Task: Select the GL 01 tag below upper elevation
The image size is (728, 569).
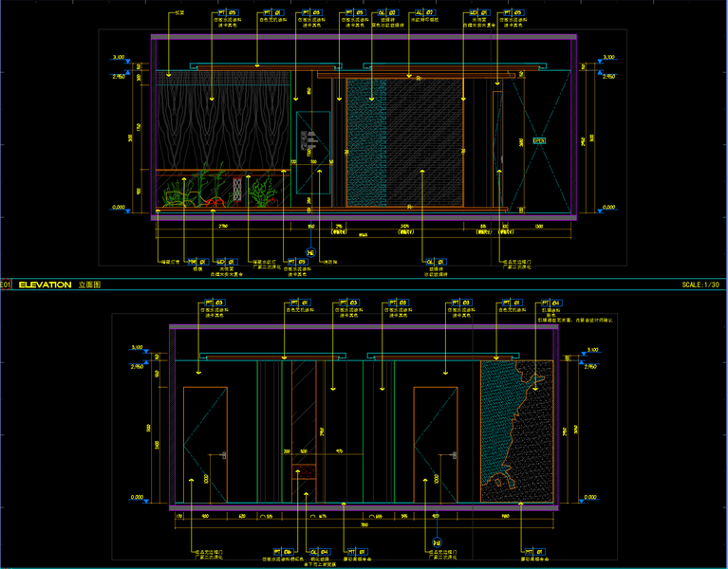Action: point(436,262)
